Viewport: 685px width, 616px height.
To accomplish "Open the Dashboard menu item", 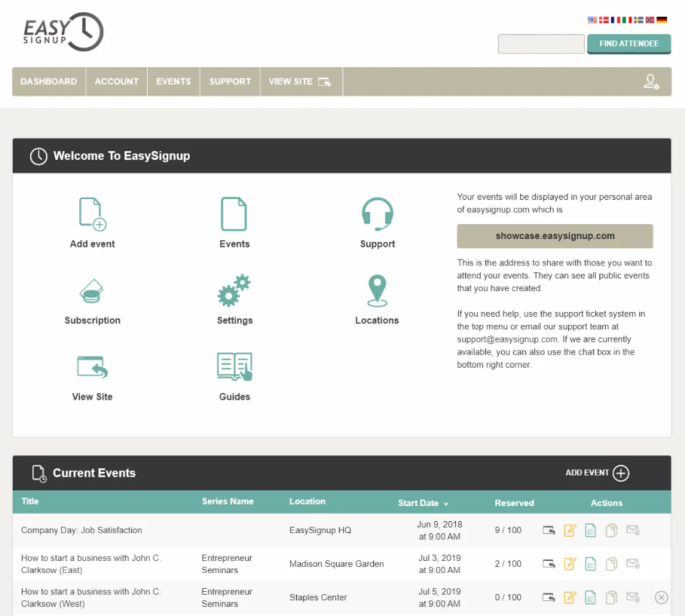I will [x=49, y=82].
